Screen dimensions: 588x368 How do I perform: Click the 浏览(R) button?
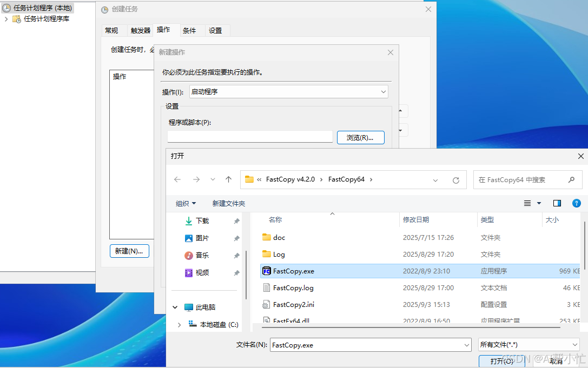point(360,137)
